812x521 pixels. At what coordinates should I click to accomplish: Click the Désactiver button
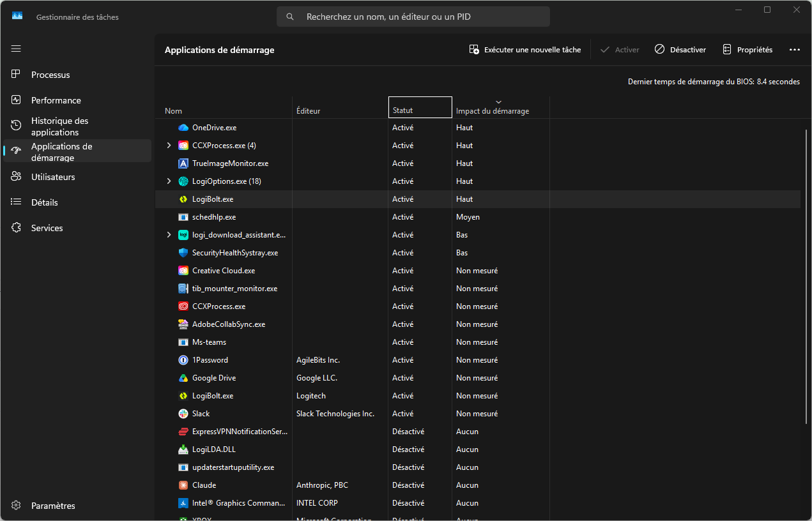680,50
